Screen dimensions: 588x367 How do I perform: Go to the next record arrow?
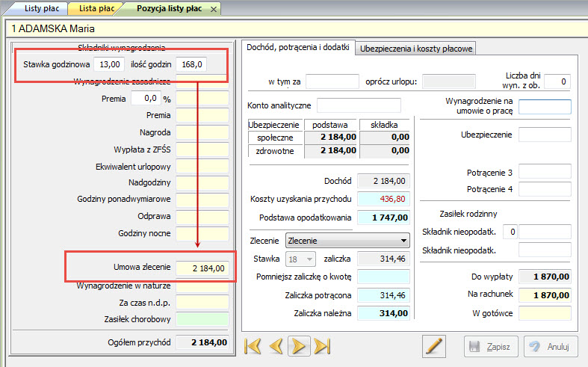299,346
